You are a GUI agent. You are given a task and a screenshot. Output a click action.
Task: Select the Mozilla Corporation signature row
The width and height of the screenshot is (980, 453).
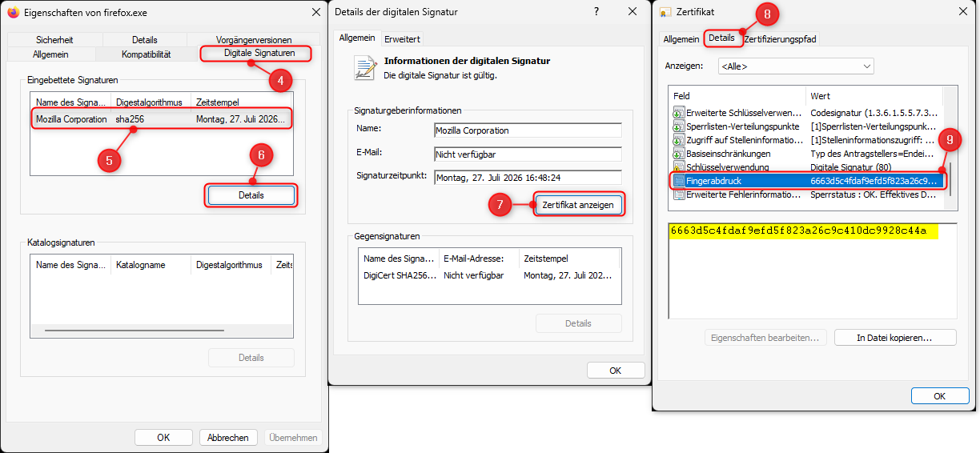pos(163,119)
